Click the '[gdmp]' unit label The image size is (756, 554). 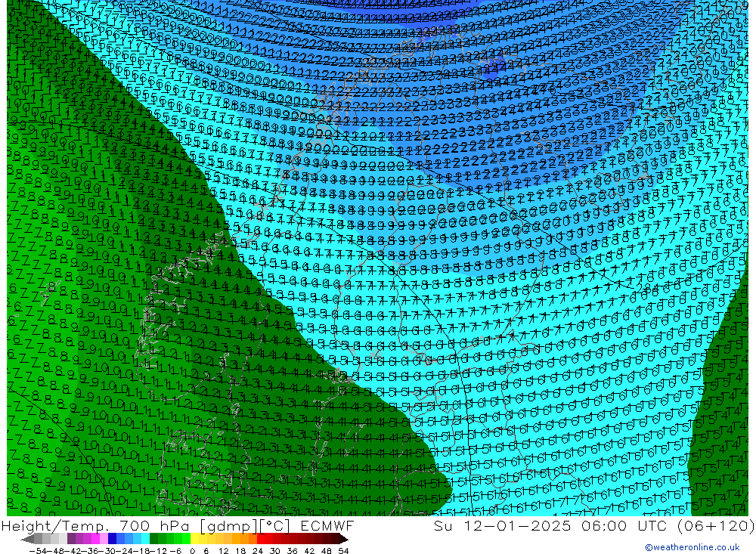(x=229, y=525)
